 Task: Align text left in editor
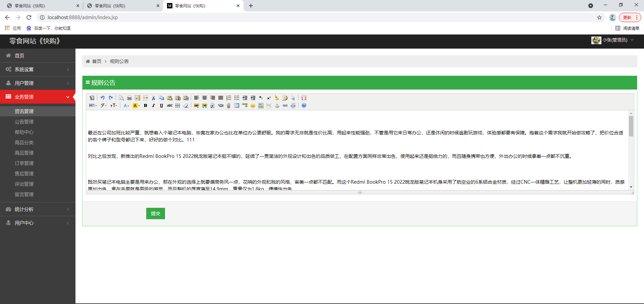tap(197, 98)
